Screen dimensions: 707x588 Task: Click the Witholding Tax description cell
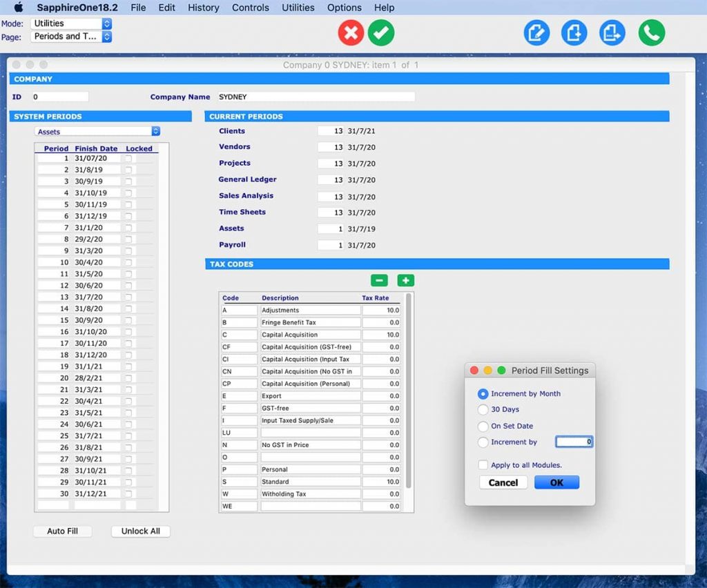[x=310, y=494]
